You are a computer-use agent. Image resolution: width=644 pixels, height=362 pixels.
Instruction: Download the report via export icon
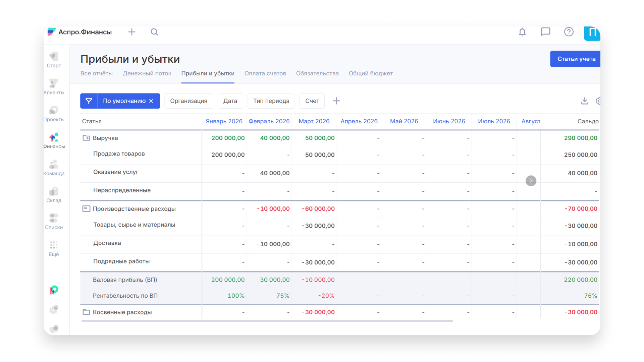pyautogui.click(x=584, y=101)
